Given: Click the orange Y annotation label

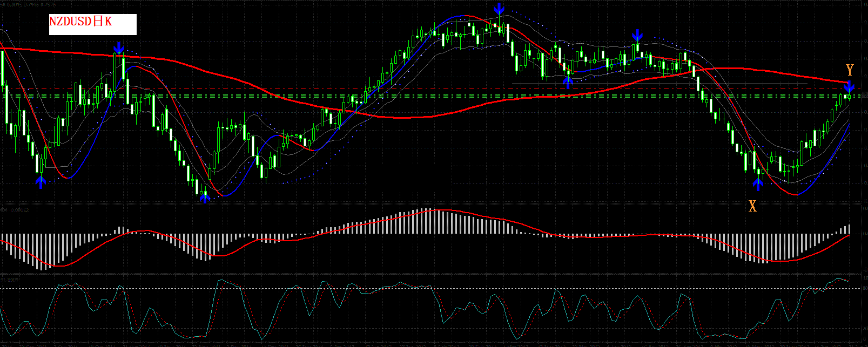Looking at the screenshot, I should pos(850,70).
